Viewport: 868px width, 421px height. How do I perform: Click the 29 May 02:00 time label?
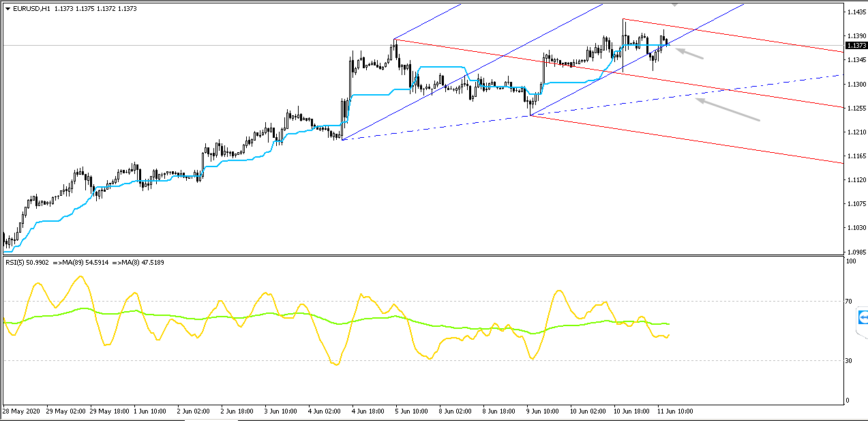[x=67, y=411]
